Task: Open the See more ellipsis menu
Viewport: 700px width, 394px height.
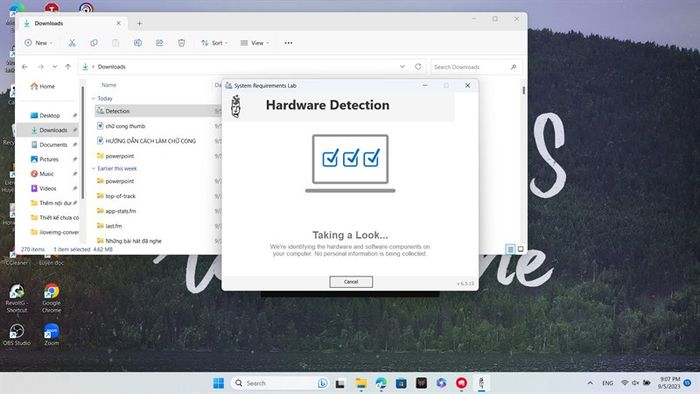Action: coord(288,43)
